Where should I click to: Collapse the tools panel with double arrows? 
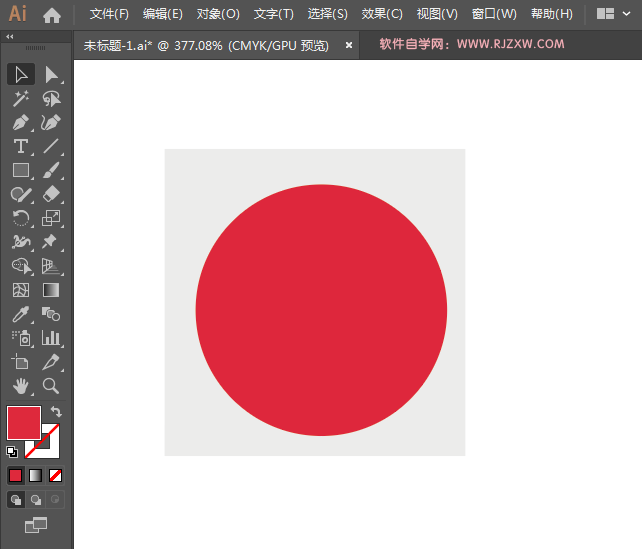[10, 37]
